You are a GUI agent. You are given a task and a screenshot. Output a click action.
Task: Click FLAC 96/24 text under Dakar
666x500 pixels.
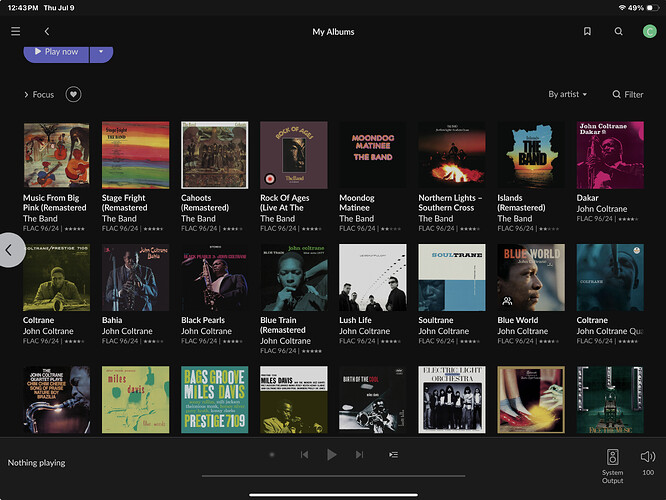[x=594, y=219]
